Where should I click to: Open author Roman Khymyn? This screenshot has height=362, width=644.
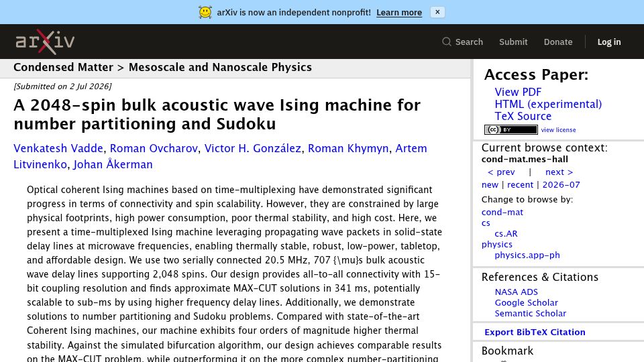348,148
